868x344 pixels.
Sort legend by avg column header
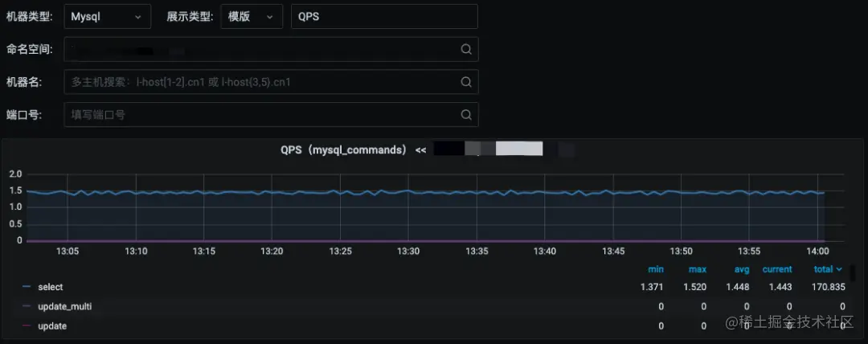click(x=742, y=269)
